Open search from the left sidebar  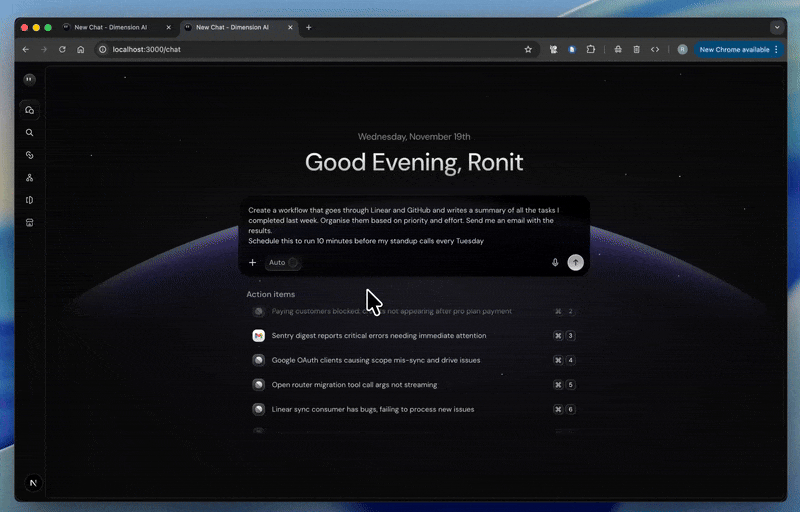(30, 132)
